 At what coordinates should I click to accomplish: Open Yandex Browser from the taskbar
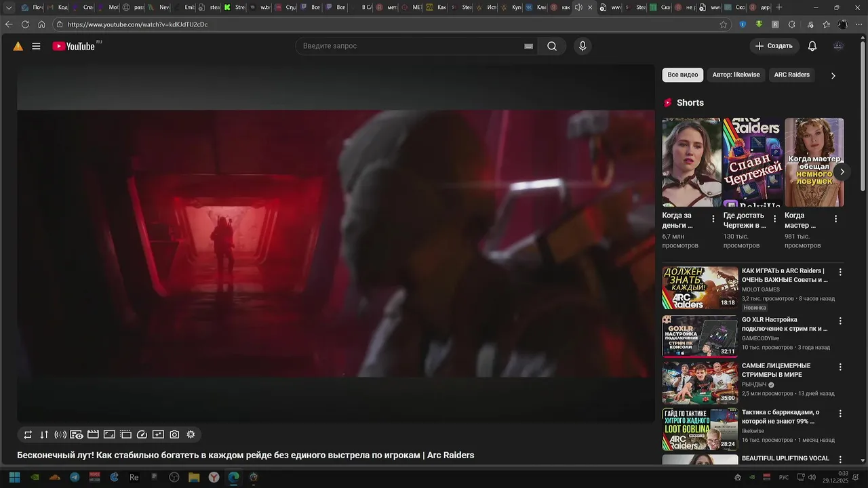click(x=214, y=477)
